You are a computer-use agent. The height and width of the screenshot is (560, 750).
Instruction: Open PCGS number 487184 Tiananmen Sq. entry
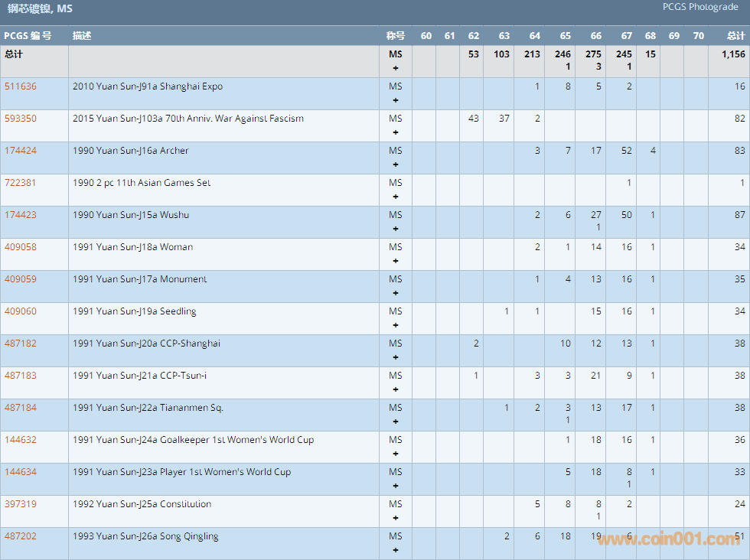[21, 408]
